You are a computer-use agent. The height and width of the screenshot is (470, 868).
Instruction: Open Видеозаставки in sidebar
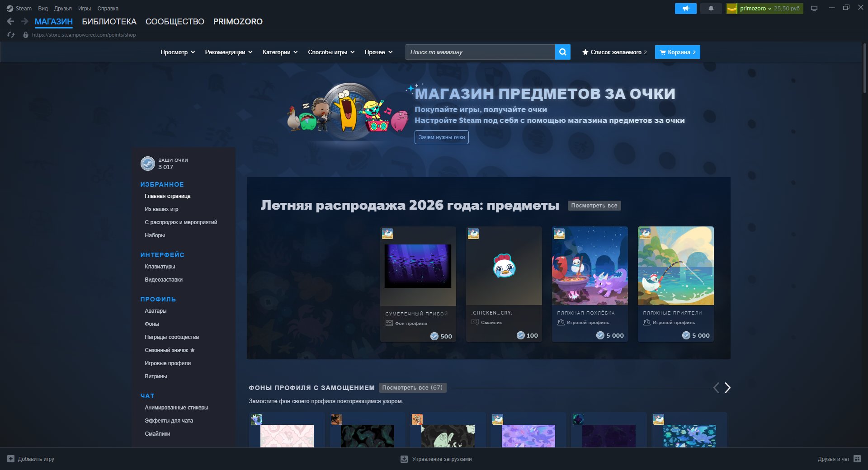(x=164, y=280)
